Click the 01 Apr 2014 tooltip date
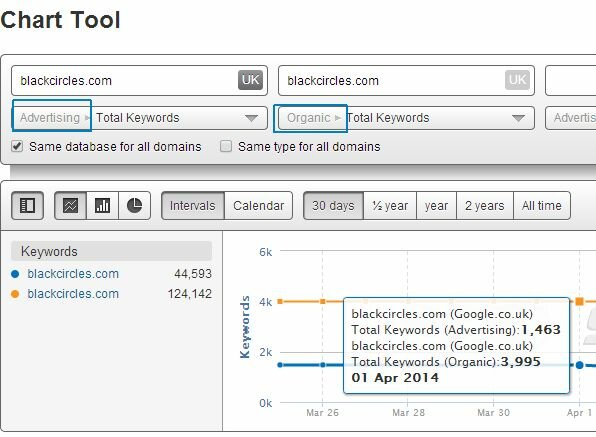This screenshot has width=596, height=437. 395,378
